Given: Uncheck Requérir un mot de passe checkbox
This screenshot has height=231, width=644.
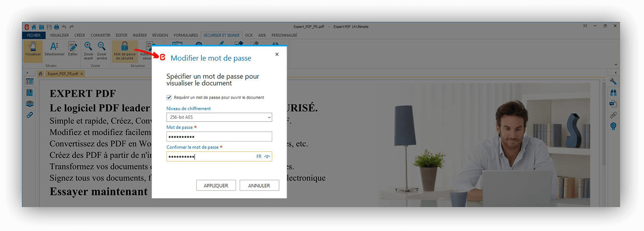Looking at the screenshot, I should tap(169, 97).
